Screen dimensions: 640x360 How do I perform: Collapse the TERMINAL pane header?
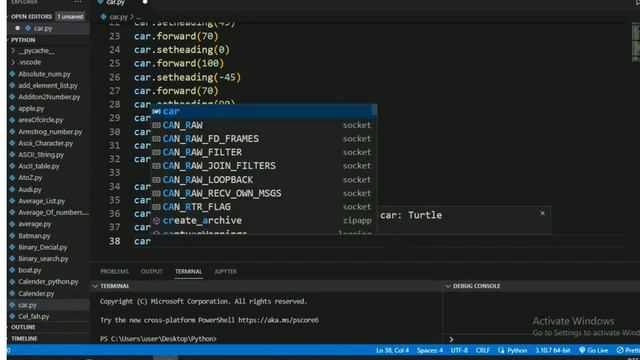coord(114,286)
